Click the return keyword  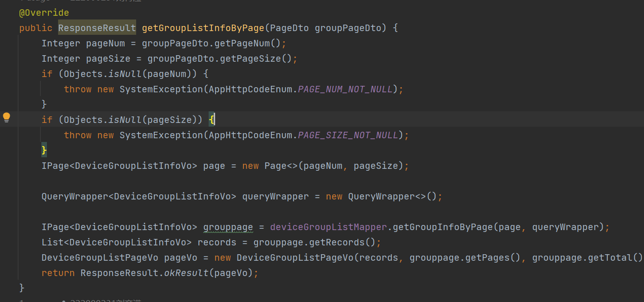tap(58, 273)
